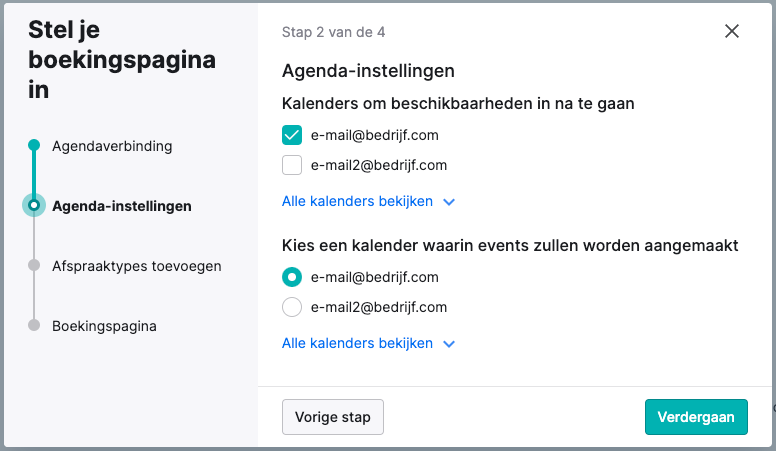The height and width of the screenshot is (451, 776).
Task: Open the 'Agendaverbinding' step in sidebar
Action: (x=112, y=146)
